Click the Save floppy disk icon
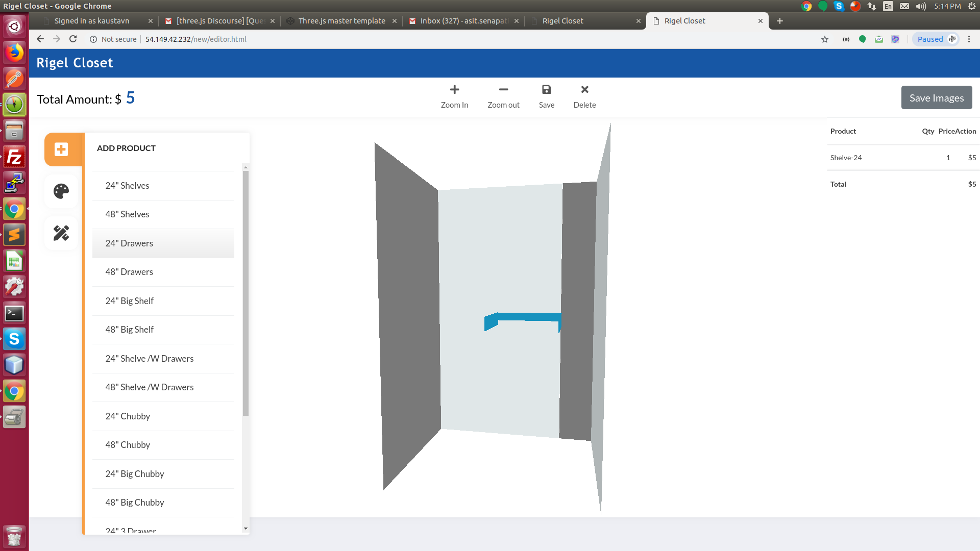Viewport: 980px width, 551px height. point(547,90)
